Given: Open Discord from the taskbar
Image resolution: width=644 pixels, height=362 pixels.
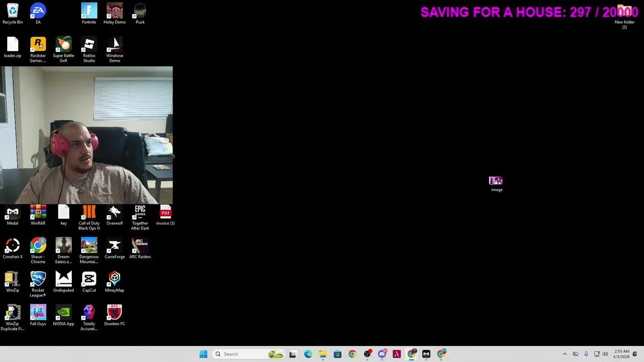Looking at the screenshot, I should 382,354.
